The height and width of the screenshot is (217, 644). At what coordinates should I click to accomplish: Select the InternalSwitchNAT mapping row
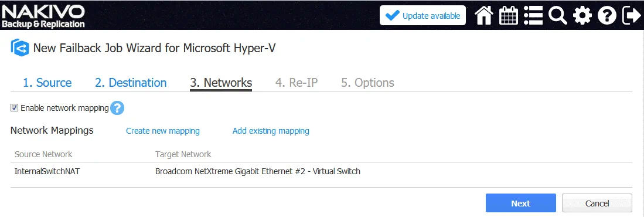(x=321, y=171)
